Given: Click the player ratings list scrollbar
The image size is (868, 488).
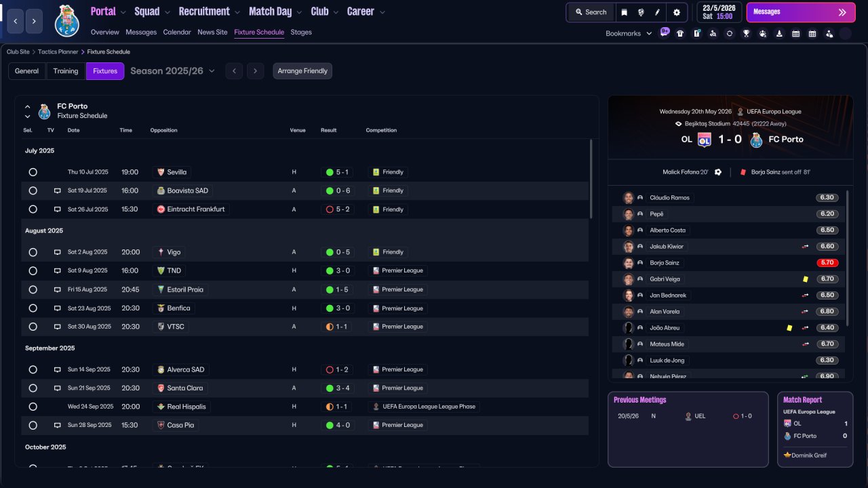Looking at the screenshot, I should [848, 258].
